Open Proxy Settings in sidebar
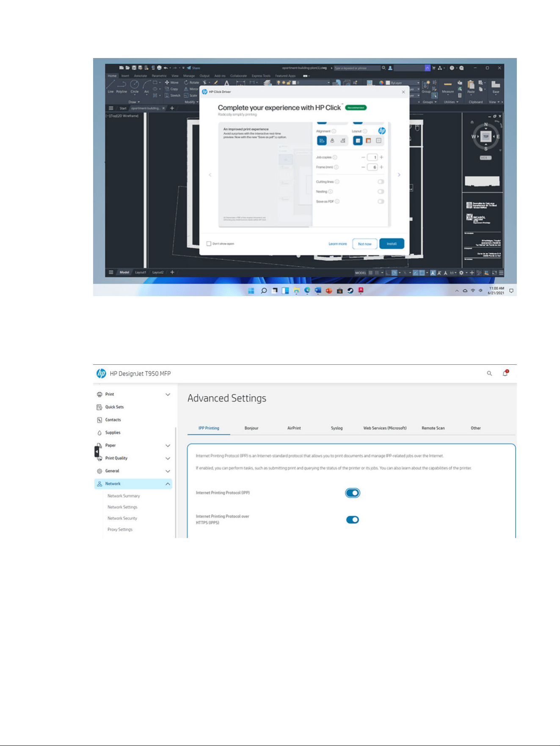This screenshot has width=560, height=746. tap(120, 530)
